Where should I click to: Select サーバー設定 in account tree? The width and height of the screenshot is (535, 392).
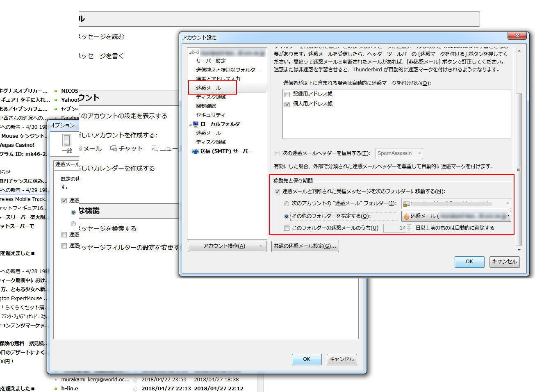(x=211, y=61)
